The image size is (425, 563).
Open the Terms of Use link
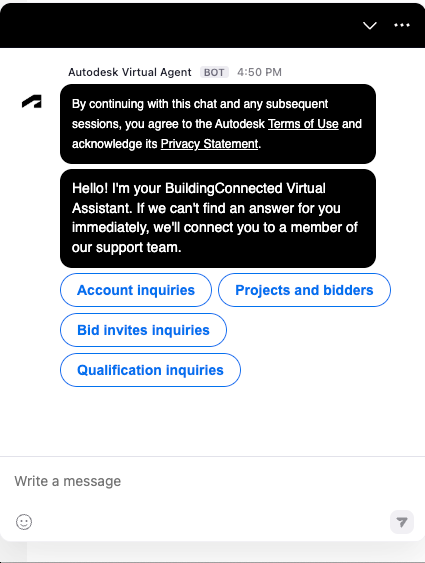pos(303,124)
